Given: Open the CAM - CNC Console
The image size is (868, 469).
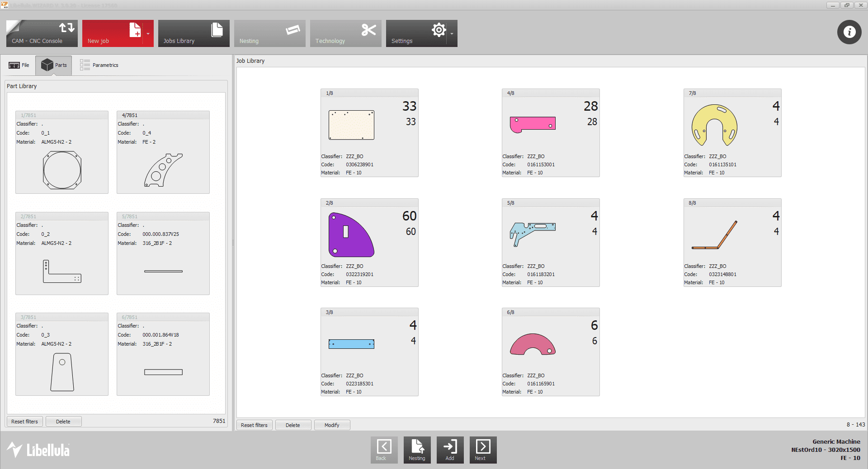Looking at the screenshot, I should (42, 33).
